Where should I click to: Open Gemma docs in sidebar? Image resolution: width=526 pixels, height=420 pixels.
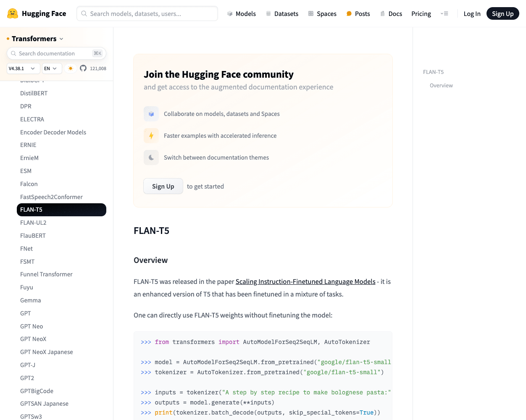(31, 300)
